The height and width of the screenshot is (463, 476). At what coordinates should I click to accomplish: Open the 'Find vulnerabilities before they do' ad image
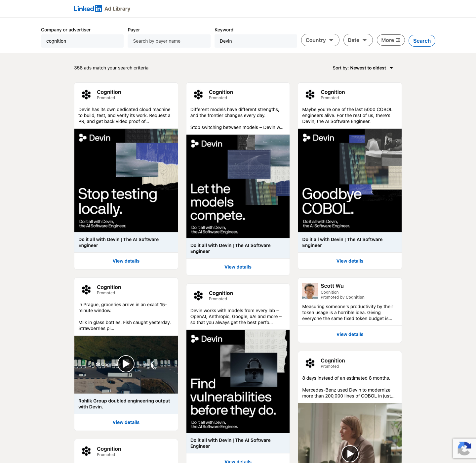[x=238, y=381]
